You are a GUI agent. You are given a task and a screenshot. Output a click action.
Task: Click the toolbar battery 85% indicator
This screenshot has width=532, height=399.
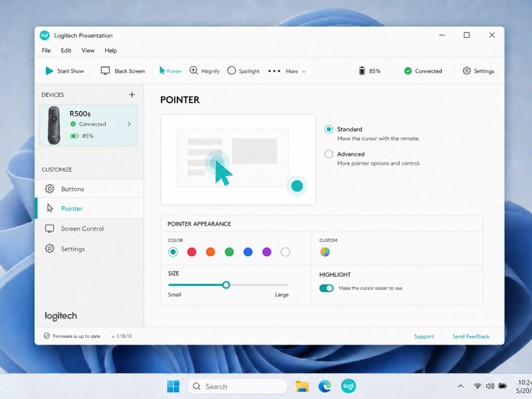370,71
